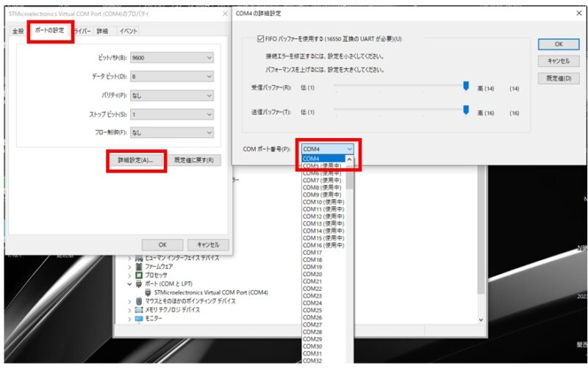Click the モニター category icon
Screen dimensions: 588x368
(139, 319)
